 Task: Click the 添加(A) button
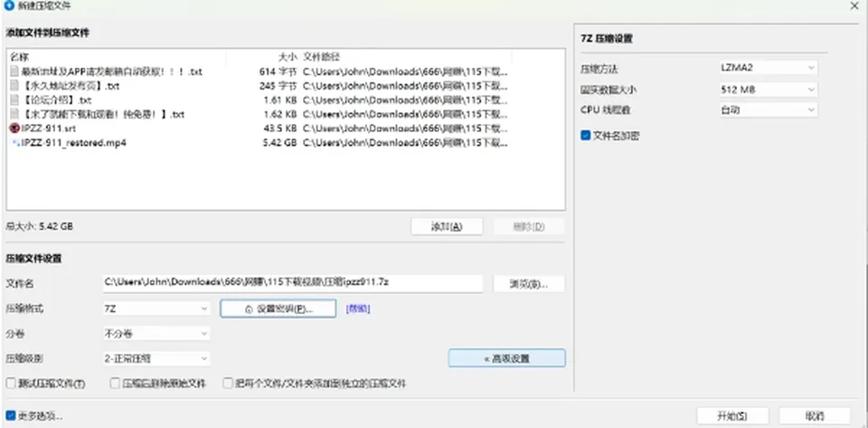point(447,226)
